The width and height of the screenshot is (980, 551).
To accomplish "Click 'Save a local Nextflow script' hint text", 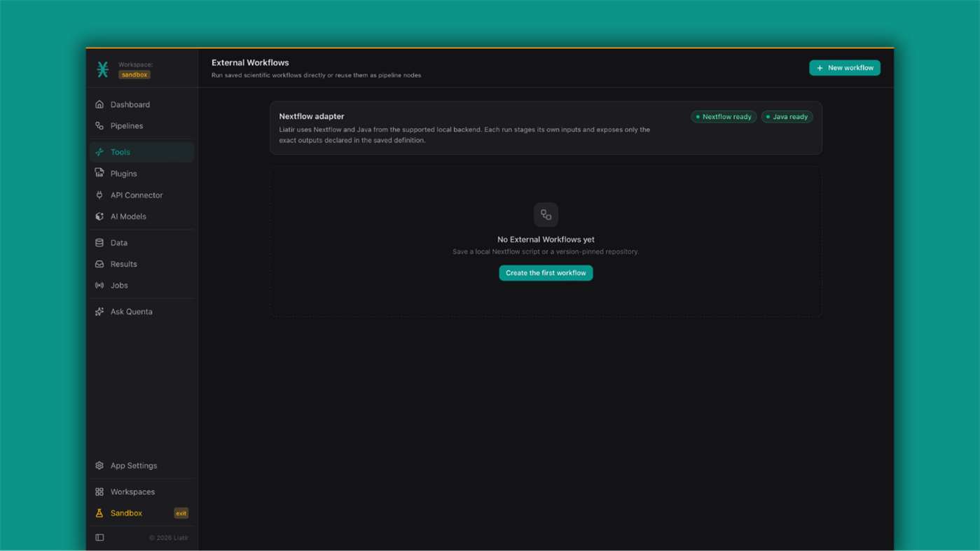I will 546,251.
